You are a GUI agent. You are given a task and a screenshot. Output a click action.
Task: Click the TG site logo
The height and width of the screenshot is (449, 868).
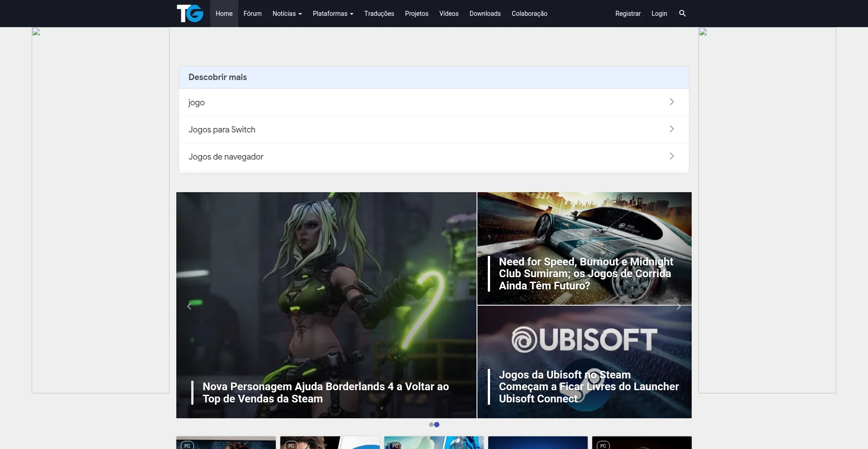click(x=190, y=14)
